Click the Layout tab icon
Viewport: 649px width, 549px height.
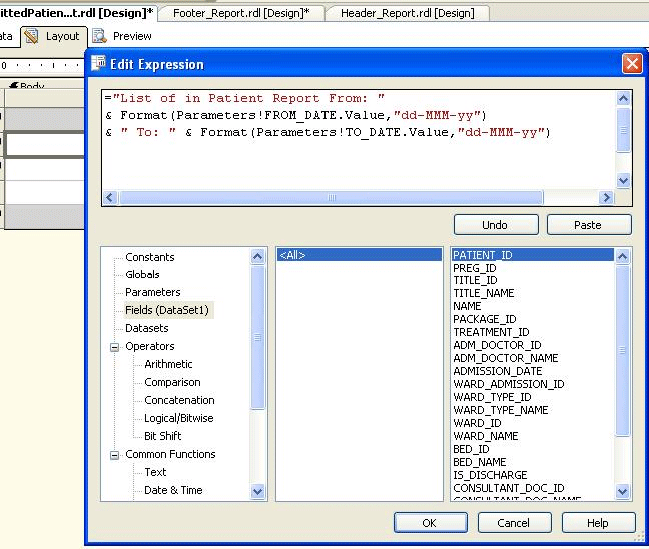[x=31, y=36]
